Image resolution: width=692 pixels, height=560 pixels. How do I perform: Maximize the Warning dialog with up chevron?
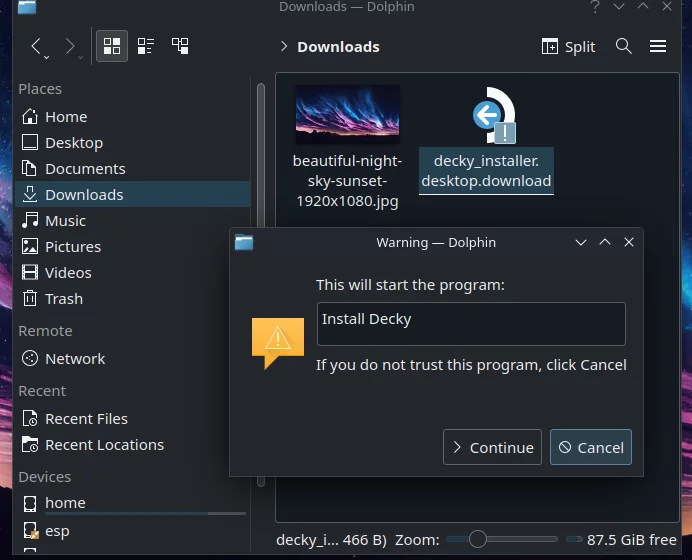tap(605, 242)
